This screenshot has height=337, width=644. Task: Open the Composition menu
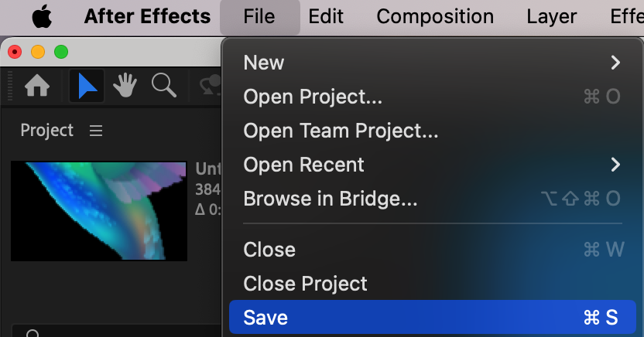point(435,16)
